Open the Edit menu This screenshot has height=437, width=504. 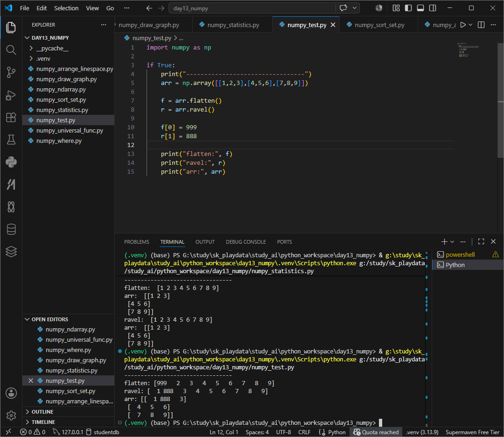point(42,8)
